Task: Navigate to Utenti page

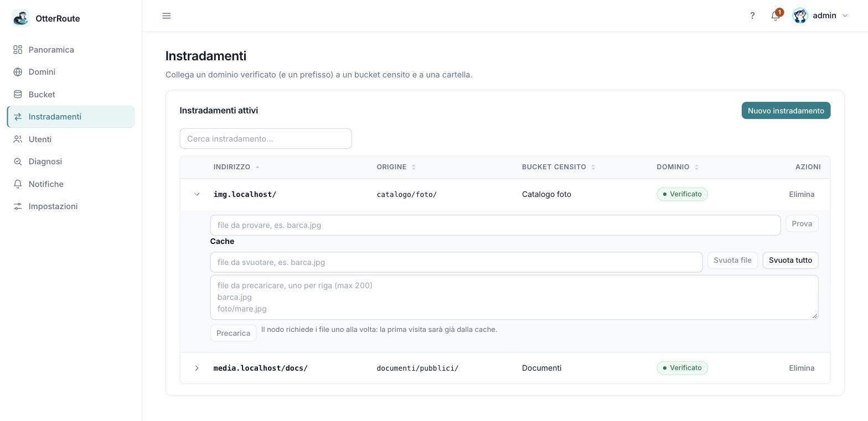Action: pyautogui.click(x=71, y=139)
